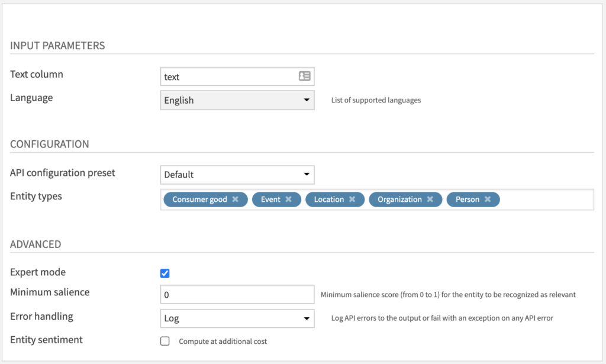
Task: Enable Entity sentiment computation checkbox
Action: (x=165, y=341)
